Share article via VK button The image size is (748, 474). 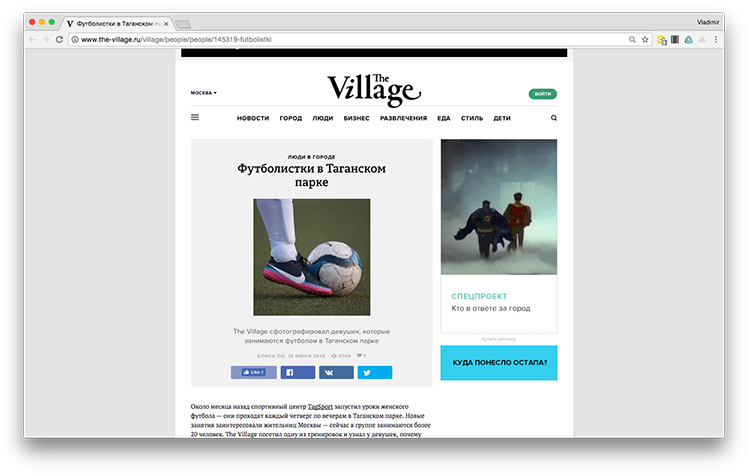(336, 372)
